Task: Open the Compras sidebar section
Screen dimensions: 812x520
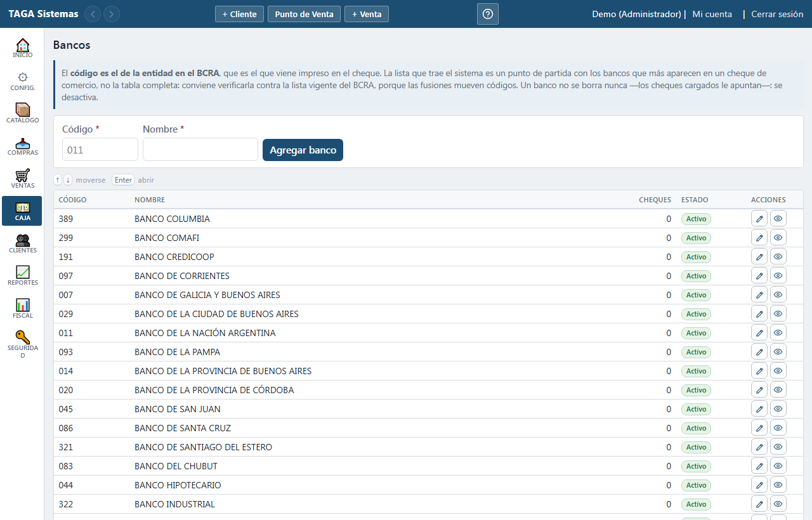Action: point(22,146)
